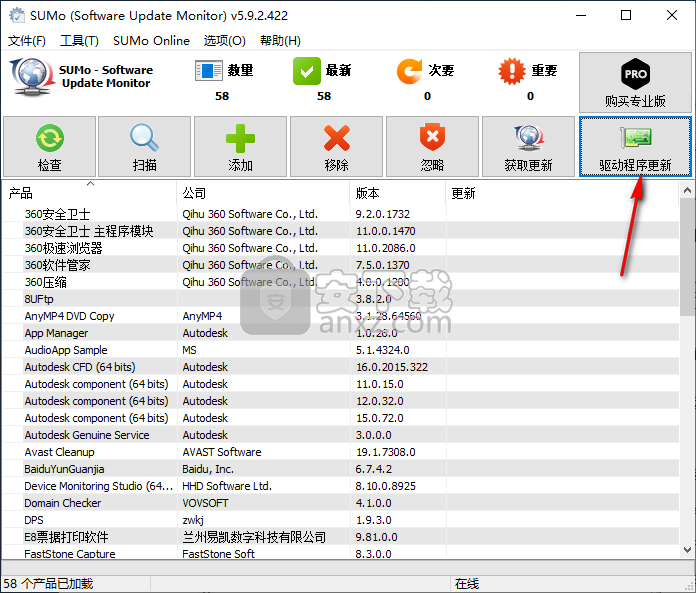Click the 移除 (Remove) red X button
Screen dimensions: 696x593
336,146
